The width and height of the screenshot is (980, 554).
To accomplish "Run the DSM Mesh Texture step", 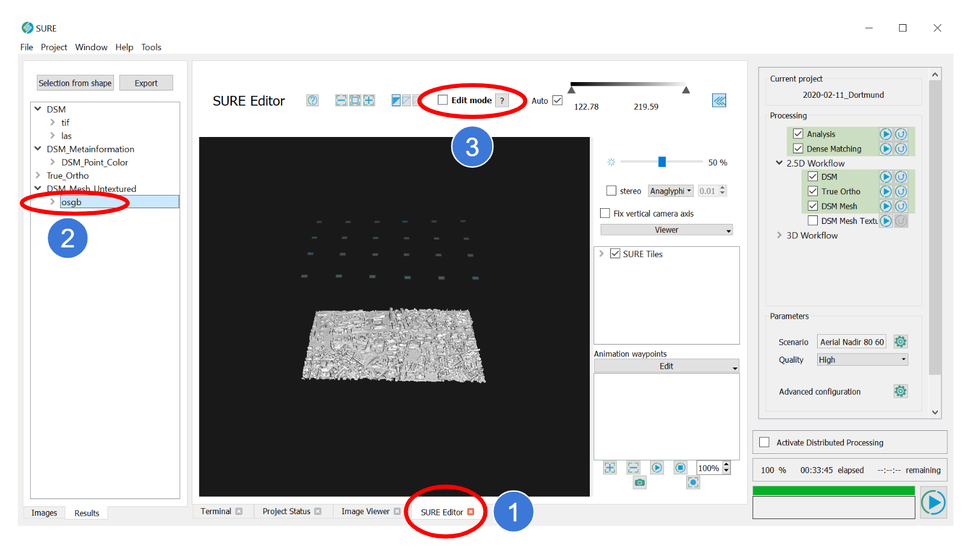I will coord(885,221).
